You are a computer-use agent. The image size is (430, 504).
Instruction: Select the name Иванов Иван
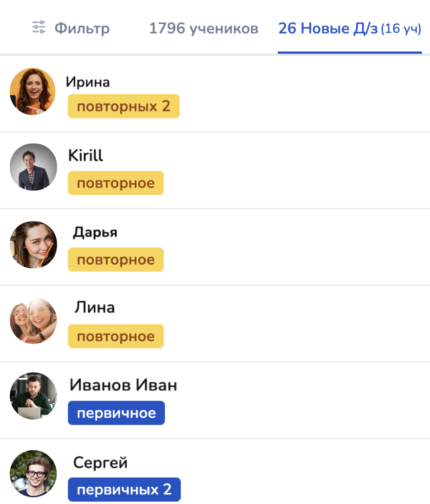123,385
